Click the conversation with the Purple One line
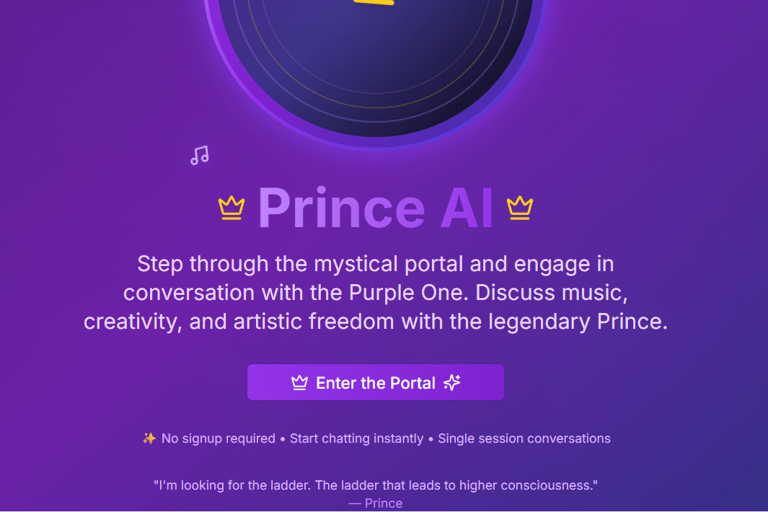 point(375,293)
